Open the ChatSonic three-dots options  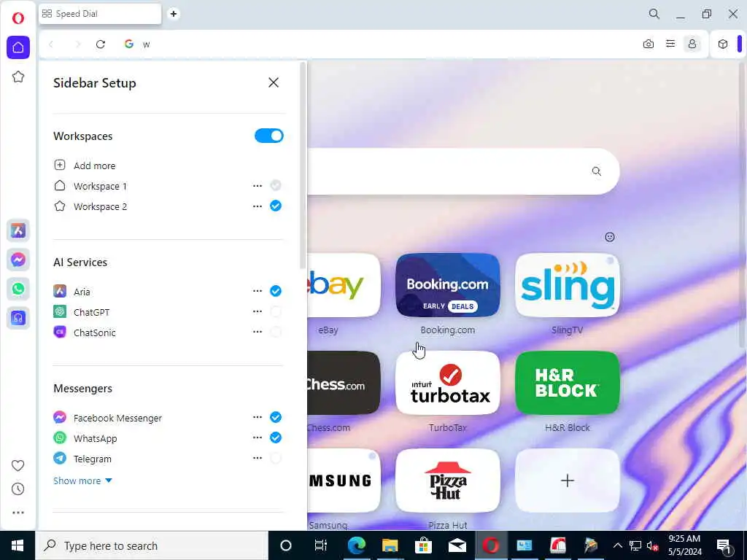(258, 332)
